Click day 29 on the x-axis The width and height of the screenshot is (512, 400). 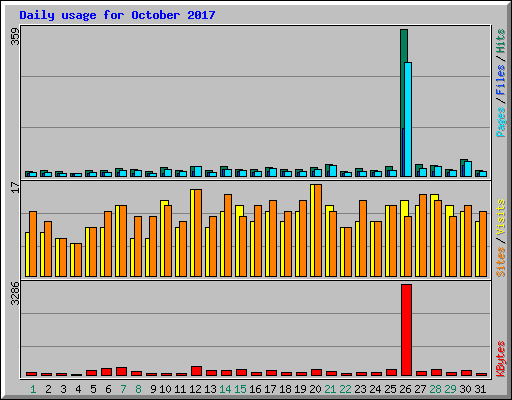point(450,389)
